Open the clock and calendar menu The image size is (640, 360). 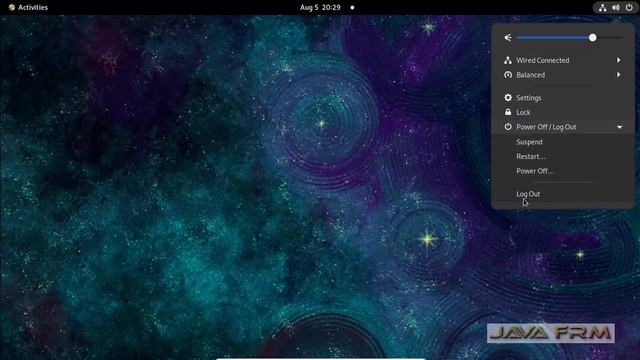tap(320, 7)
